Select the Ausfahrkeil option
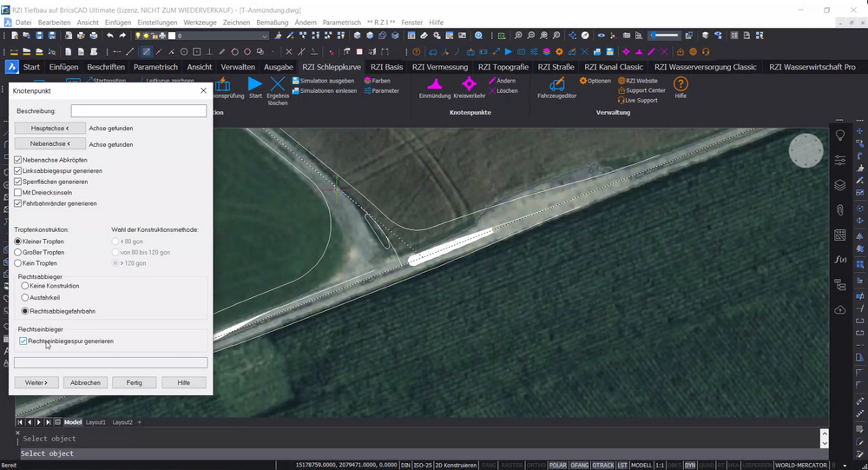The image size is (868, 470). pyautogui.click(x=25, y=298)
